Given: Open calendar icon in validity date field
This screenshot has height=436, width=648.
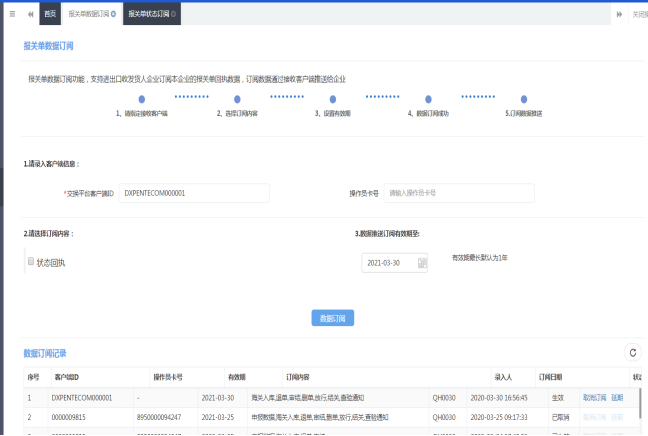Looking at the screenshot, I should [x=422, y=263].
